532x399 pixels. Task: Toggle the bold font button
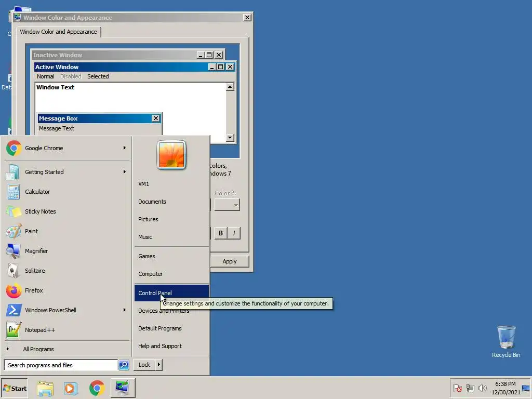pyautogui.click(x=221, y=233)
